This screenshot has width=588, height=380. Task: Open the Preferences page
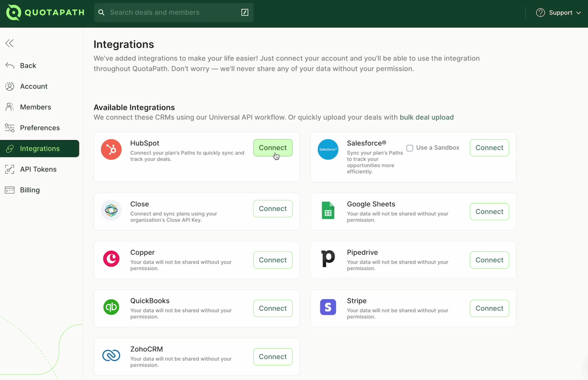(39, 128)
